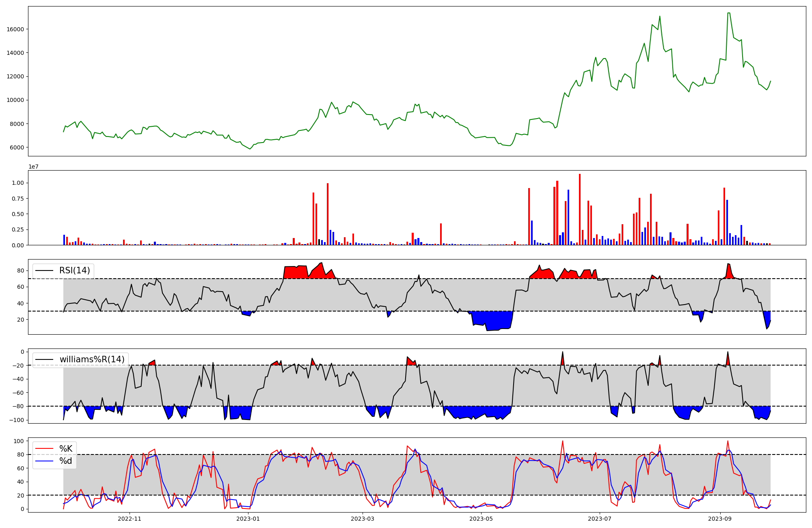Click the 2023-07 date axis label

[599, 519]
